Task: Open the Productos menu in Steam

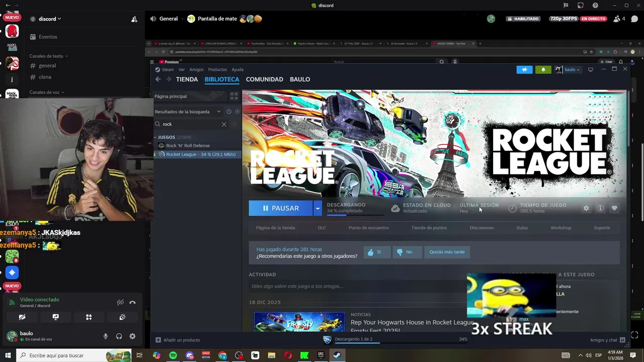Action: (x=217, y=70)
